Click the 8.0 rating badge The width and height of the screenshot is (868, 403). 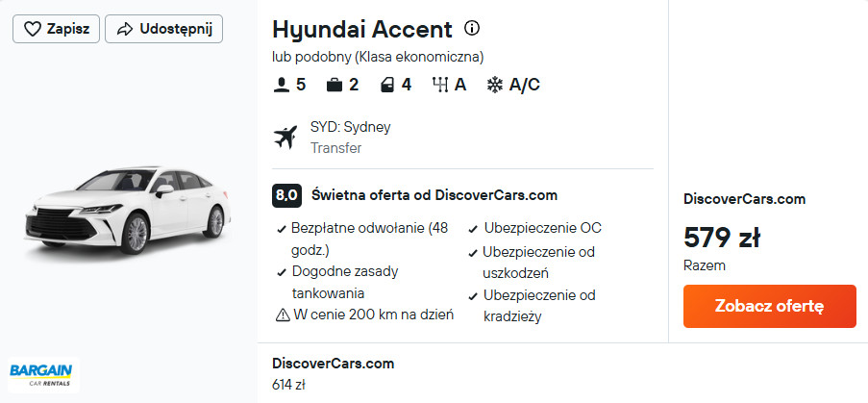click(x=286, y=195)
